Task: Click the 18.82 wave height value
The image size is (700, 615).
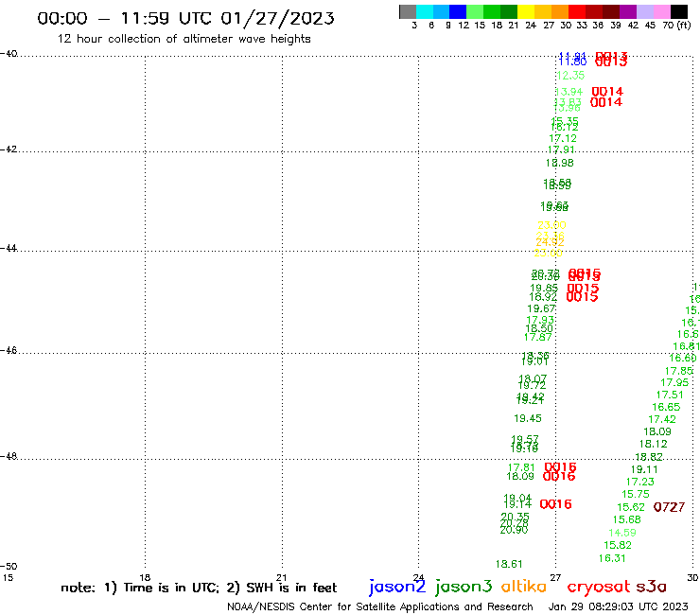Action: (649, 457)
